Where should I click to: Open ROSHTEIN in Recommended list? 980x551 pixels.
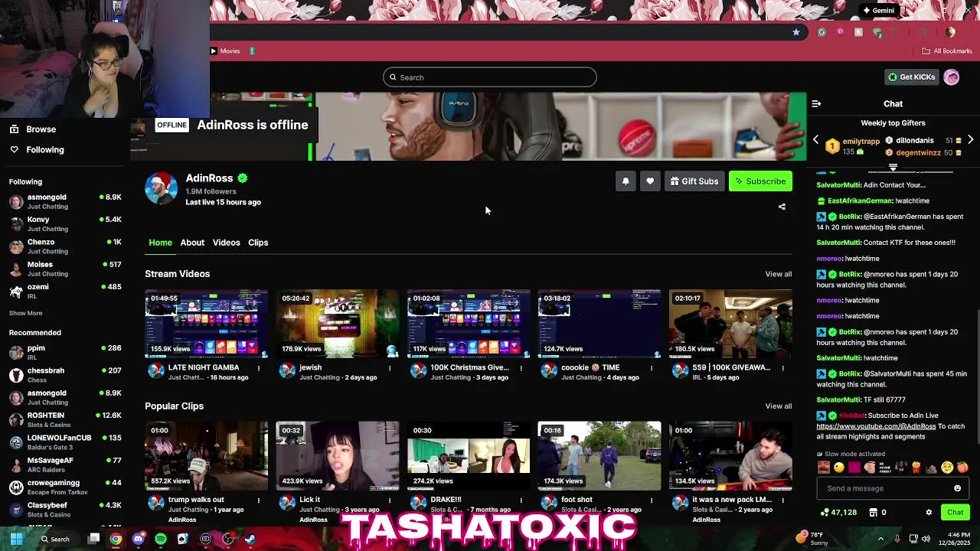65,419
